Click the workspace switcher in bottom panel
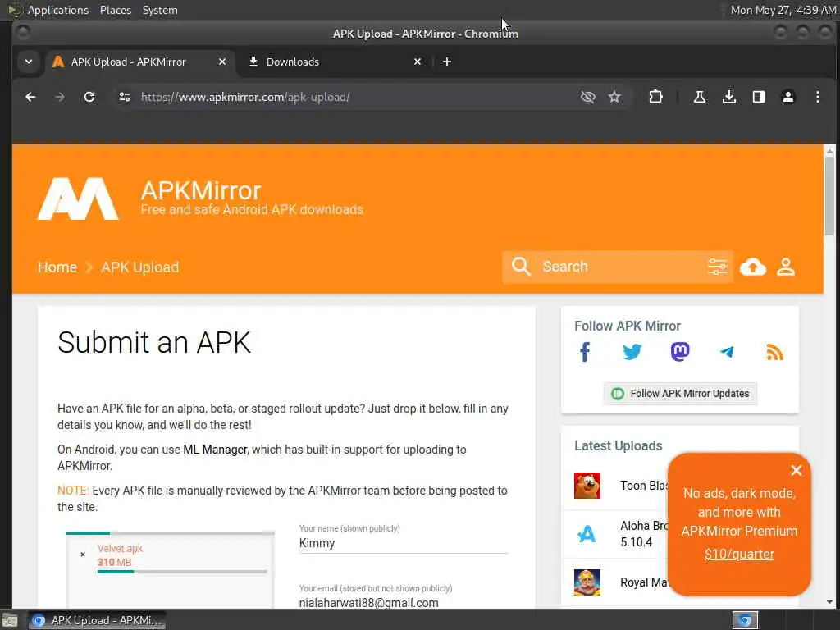The width and height of the screenshot is (840, 630). [x=745, y=620]
